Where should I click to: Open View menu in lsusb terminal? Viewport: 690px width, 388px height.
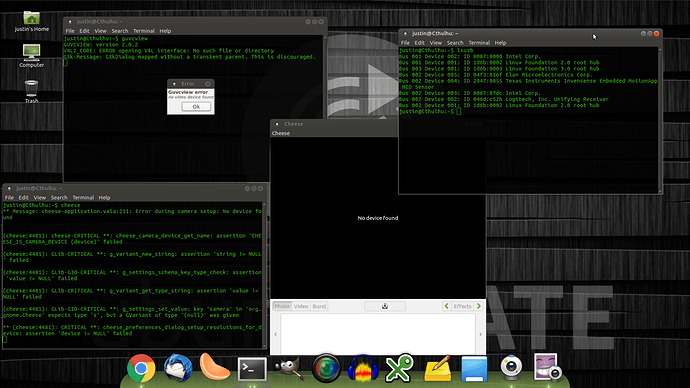point(436,43)
